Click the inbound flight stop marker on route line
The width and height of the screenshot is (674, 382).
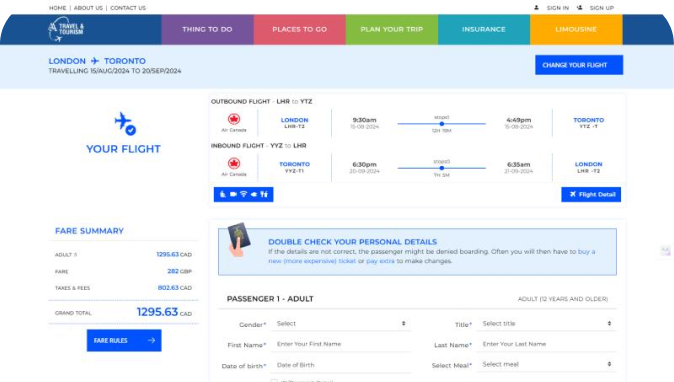pyautogui.click(x=441, y=168)
